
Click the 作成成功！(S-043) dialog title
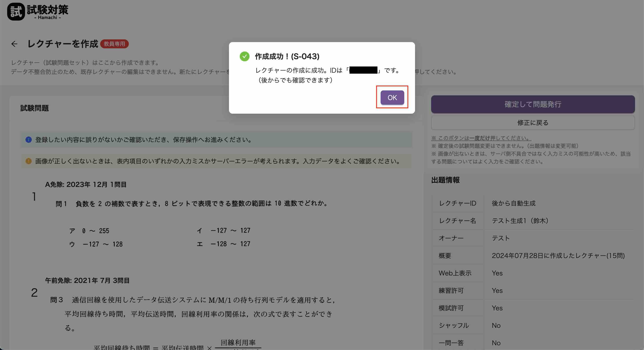pos(287,56)
